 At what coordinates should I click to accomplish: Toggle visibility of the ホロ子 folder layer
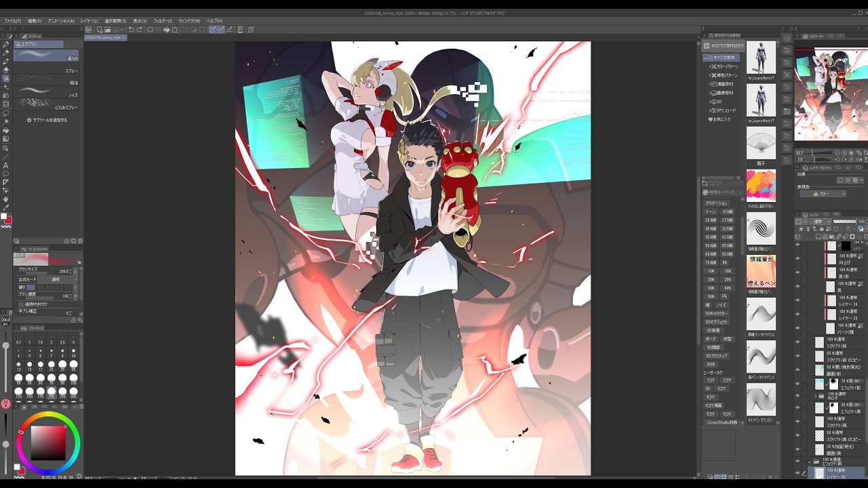tap(797, 396)
